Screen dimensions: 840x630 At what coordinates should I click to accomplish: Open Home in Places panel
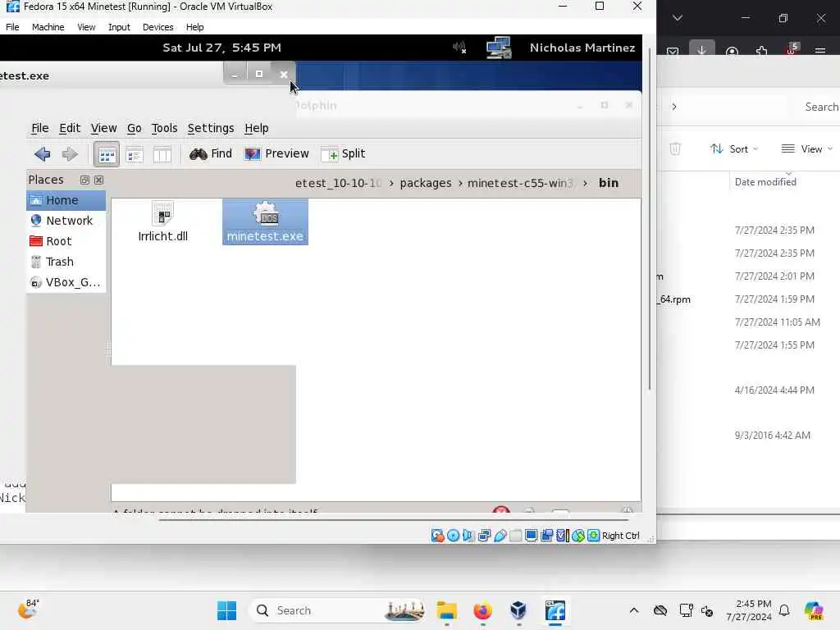pos(66,200)
